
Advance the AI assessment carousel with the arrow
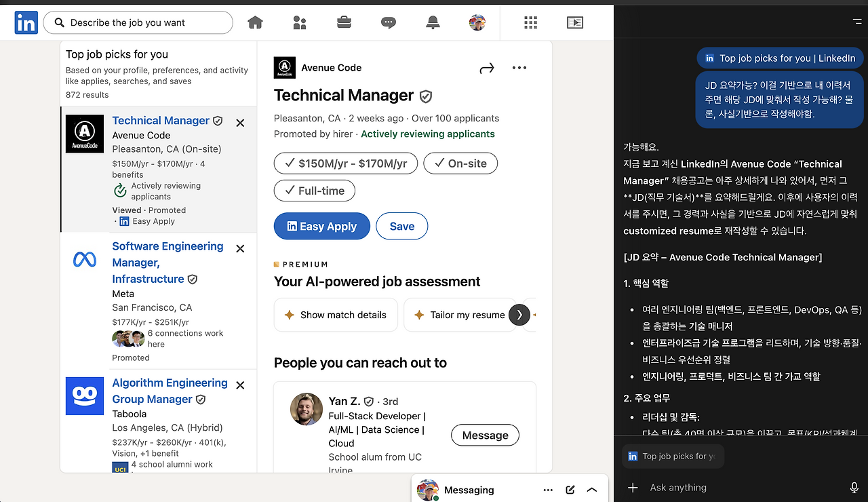coord(519,315)
